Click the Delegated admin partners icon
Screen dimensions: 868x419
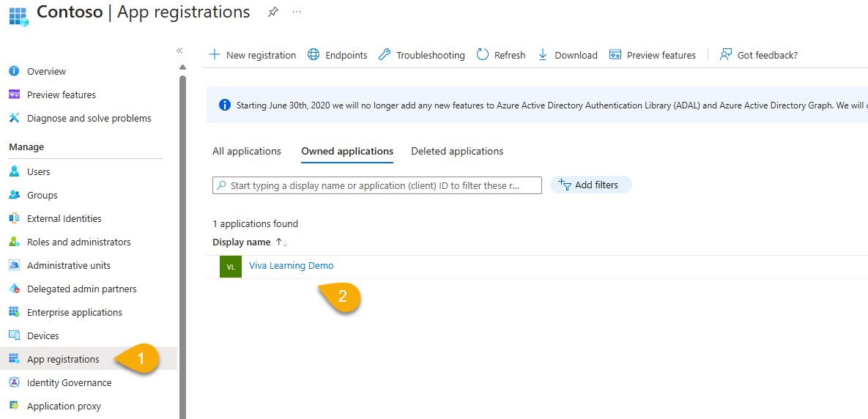pyautogui.click(x=15, y=289)
